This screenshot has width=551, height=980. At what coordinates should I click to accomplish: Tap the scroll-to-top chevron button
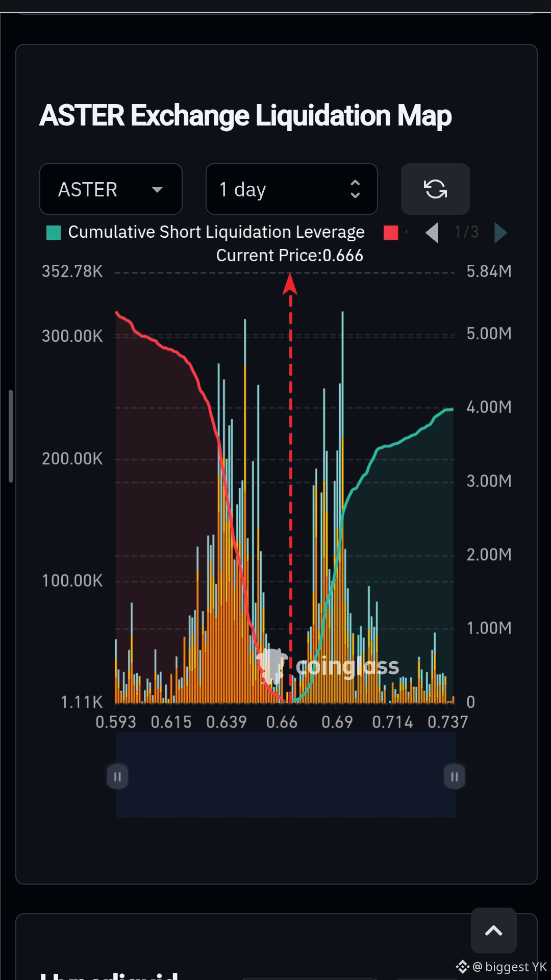(x=493, y=931)
